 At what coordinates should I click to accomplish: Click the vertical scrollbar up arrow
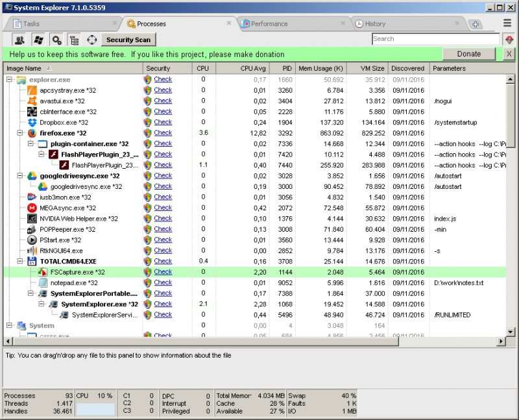510,79
